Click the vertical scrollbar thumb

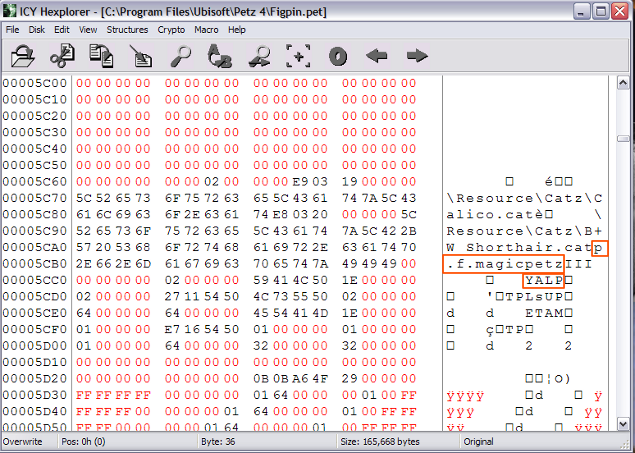[x=622, y=138]
